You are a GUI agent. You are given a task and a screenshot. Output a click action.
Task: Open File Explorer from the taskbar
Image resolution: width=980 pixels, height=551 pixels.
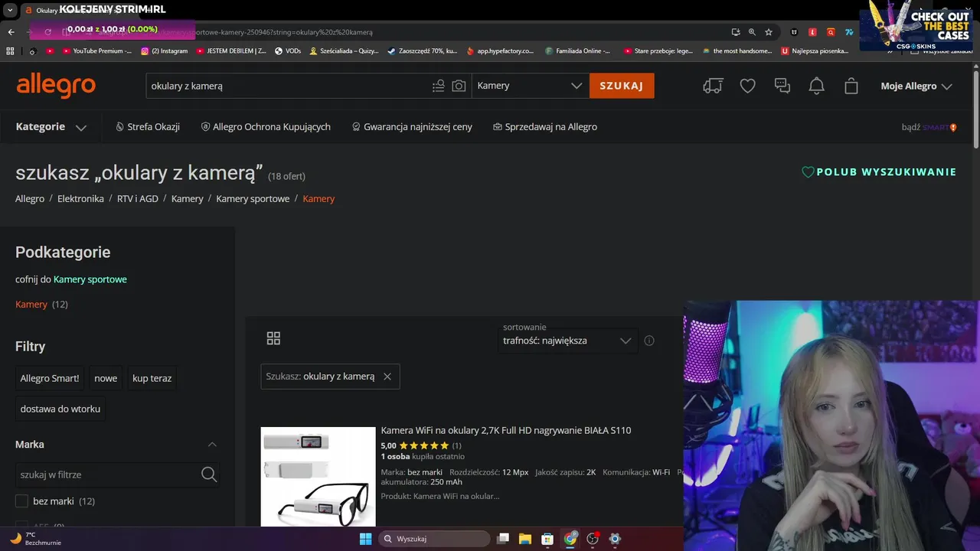click(x=525, y=539)
